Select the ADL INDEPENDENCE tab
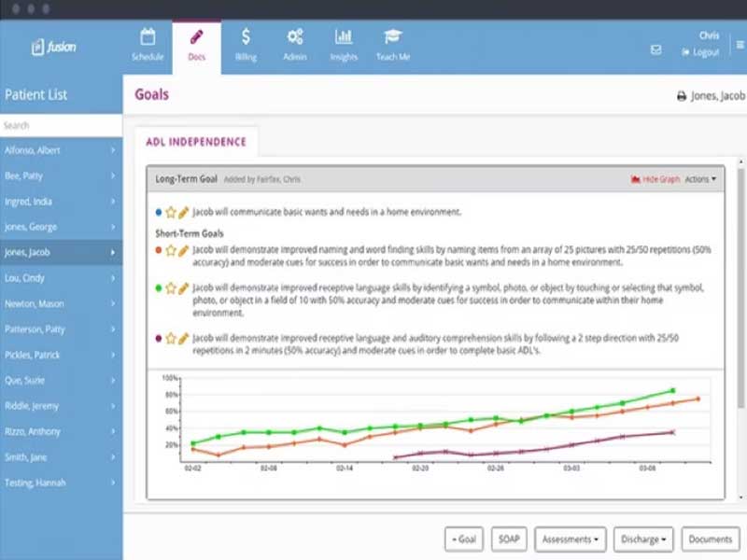Viewport: 747px width, 560px height. (196, 142)
